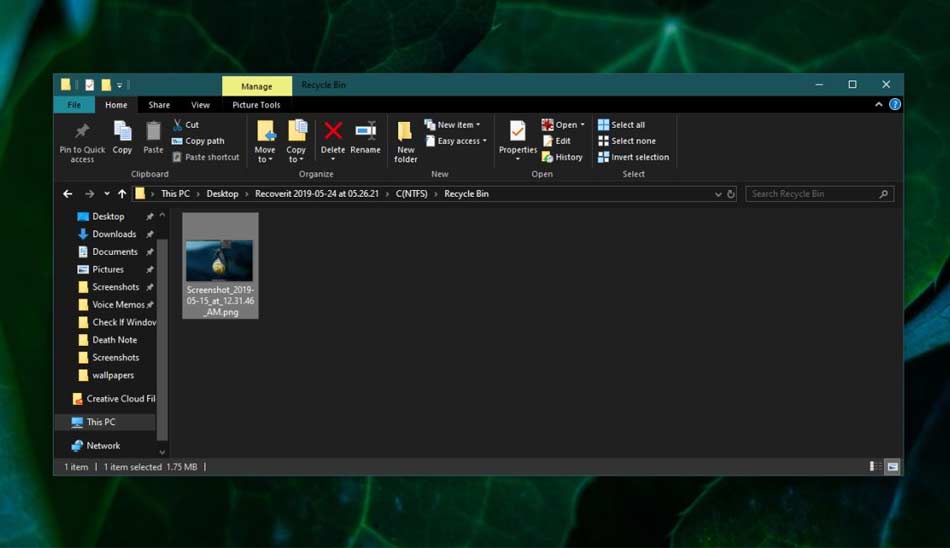950x548 pixels.
Task: Switch to Details view in status bar
Action: (875, 466)
